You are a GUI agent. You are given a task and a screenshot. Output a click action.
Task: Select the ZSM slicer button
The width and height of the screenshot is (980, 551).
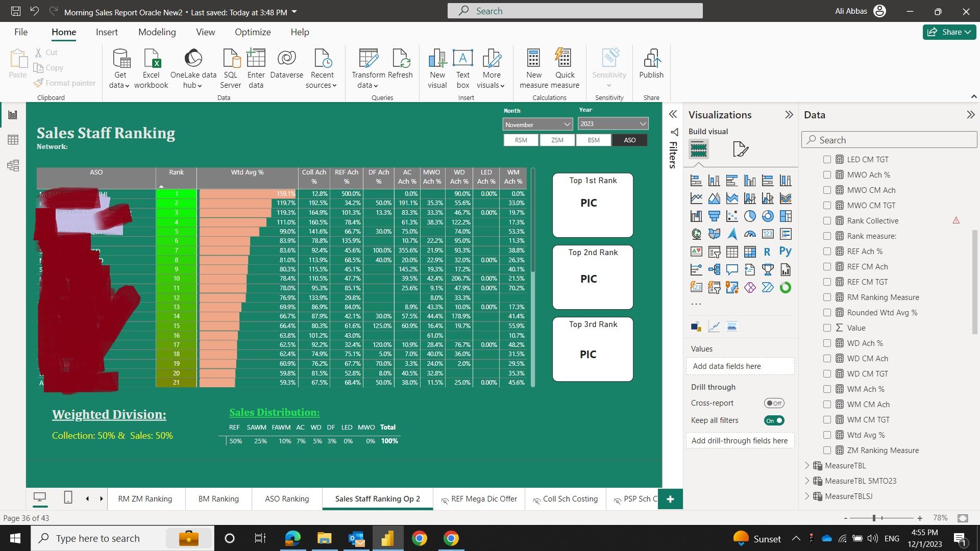point(557,140)
